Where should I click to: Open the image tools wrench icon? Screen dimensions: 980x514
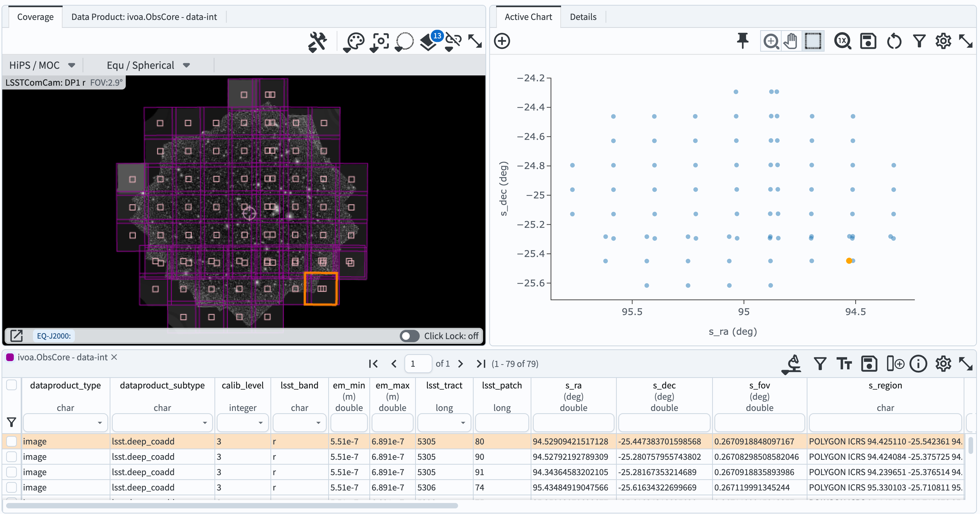[317, 41]
